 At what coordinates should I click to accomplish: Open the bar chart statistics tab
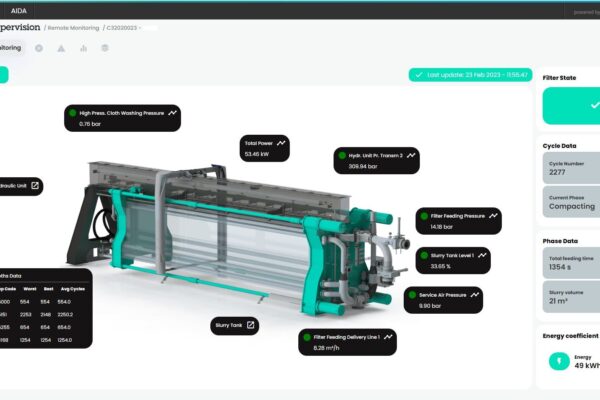click(x=83, y=47)
